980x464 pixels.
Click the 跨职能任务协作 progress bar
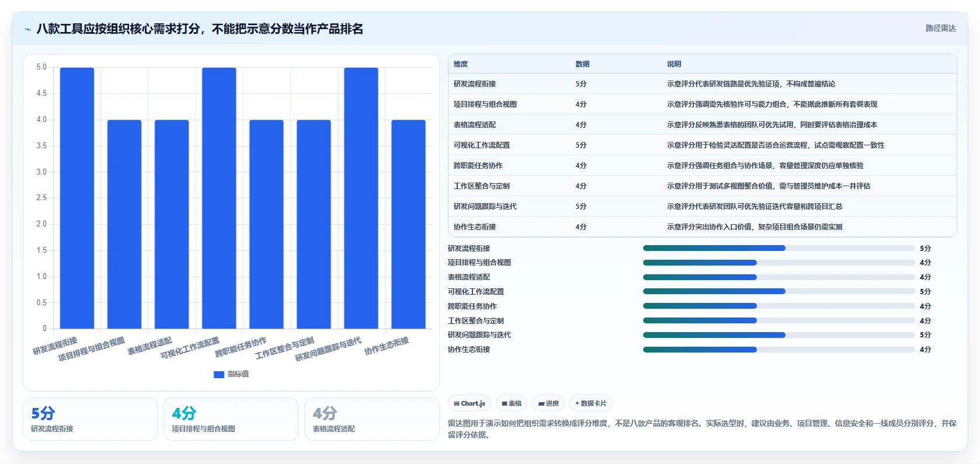[x=779, y=306]
